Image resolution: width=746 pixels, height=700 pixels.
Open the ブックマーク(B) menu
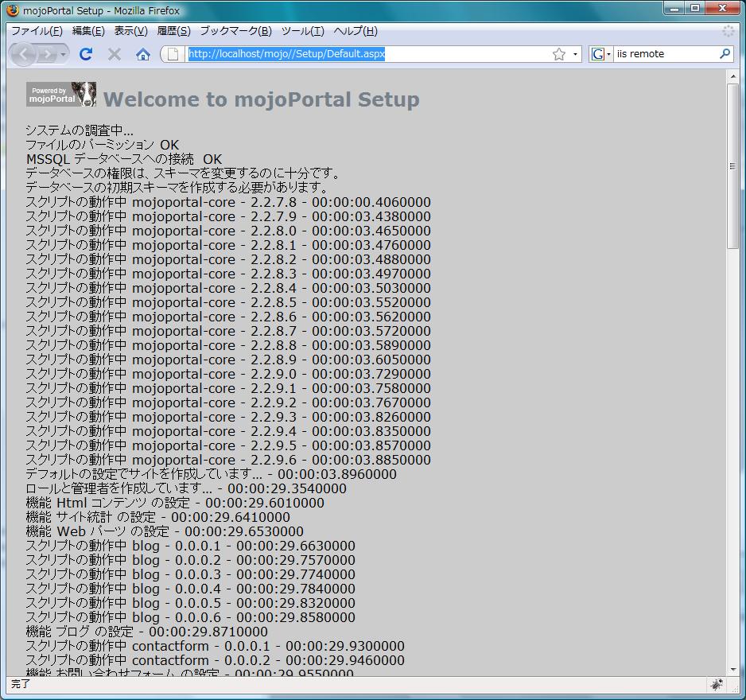236,31
